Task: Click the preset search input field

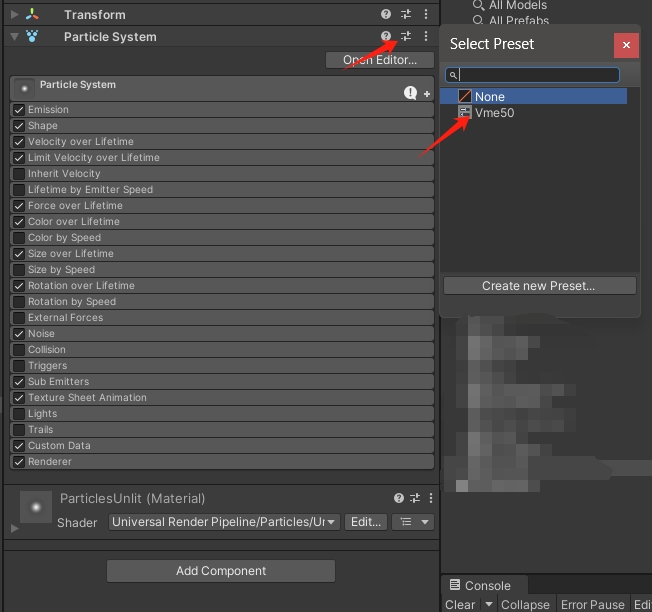Action: click(539, 75)
